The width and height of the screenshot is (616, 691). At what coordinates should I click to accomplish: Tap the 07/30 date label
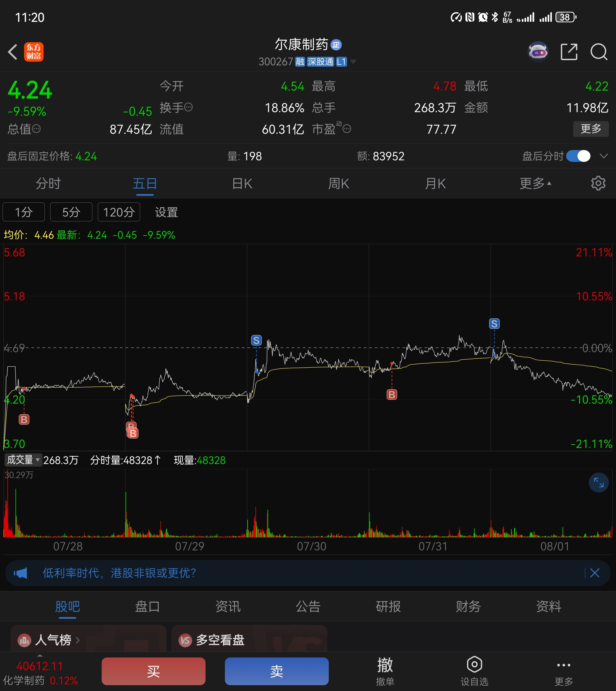[x=311, y=546]
